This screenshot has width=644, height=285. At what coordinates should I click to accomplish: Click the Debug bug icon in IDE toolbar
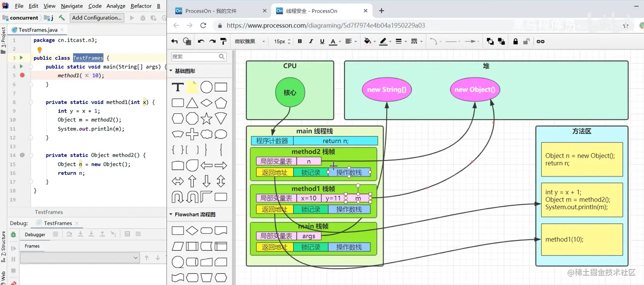pyautogui.click(x=143, y=18)
